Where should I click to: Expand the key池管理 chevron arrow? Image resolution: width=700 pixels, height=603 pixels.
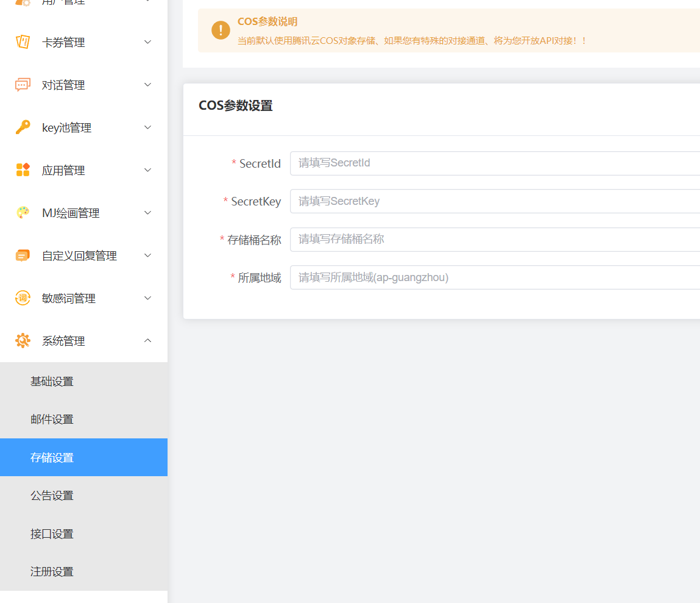click(x=147, y=127)
